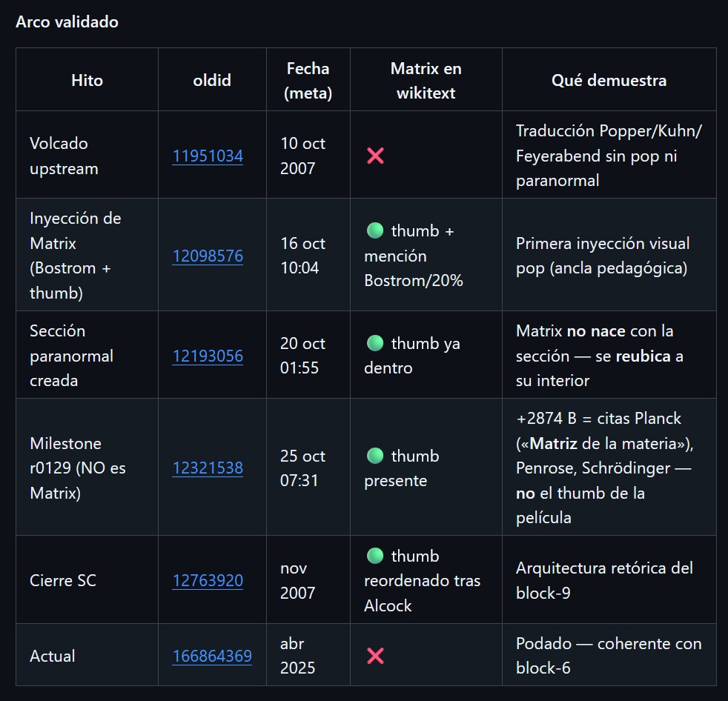Click the 'Cierre SC' row label

click(x=63, y=580)
